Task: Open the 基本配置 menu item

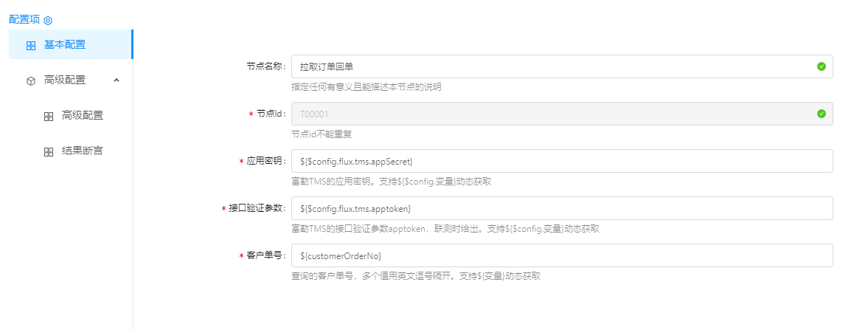Action: 65,44
